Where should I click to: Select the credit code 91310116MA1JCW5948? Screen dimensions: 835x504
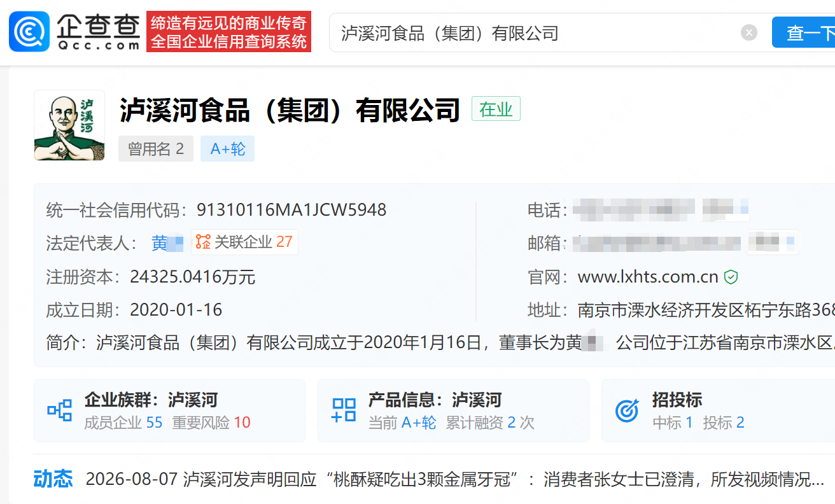click(291, 210)
